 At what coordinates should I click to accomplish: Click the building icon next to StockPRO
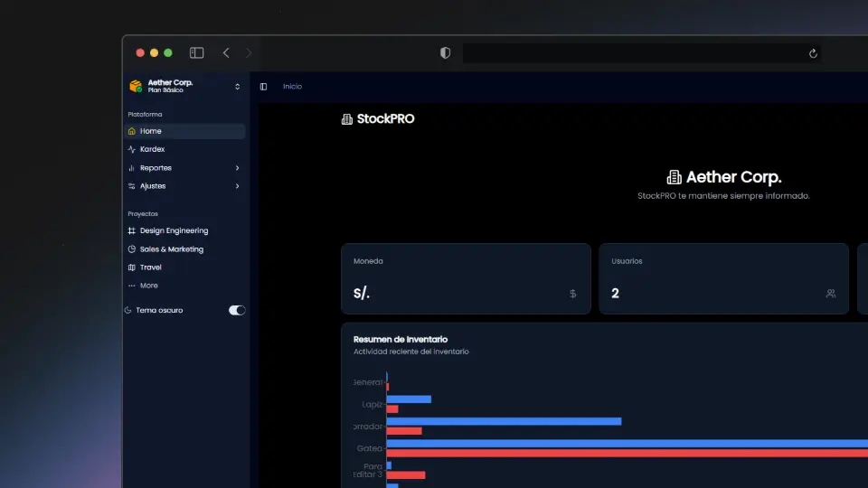tap(347, 119)
